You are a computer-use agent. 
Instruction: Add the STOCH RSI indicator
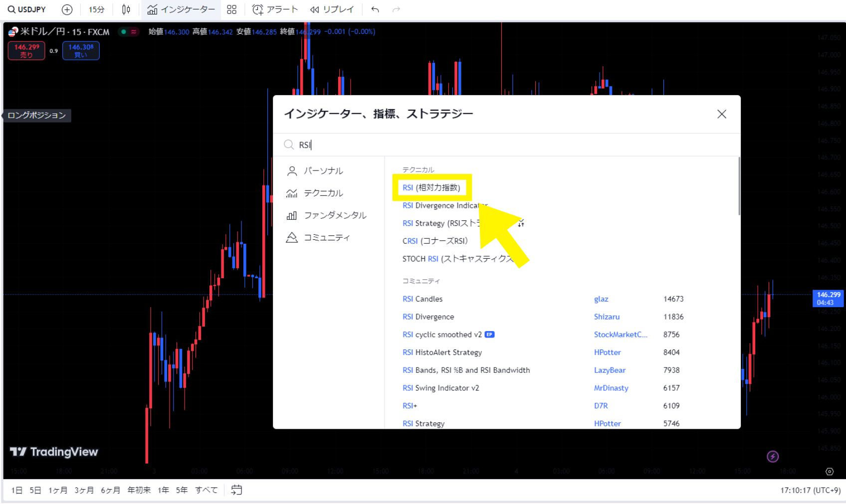pos(456,259)
